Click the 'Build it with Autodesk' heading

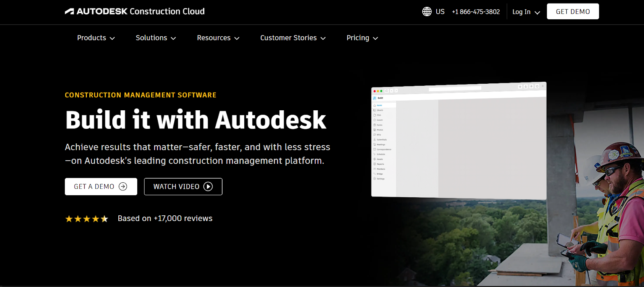coord(196,120)
